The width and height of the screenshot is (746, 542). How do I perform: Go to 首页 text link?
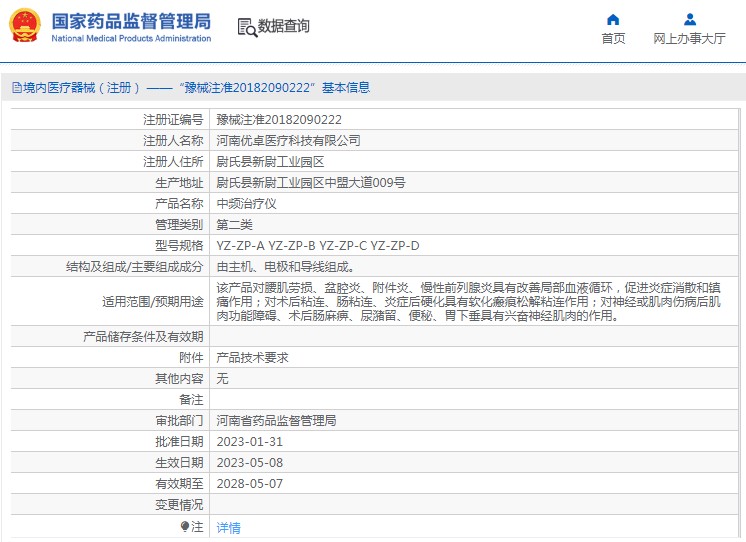click(x=613, y=39)
